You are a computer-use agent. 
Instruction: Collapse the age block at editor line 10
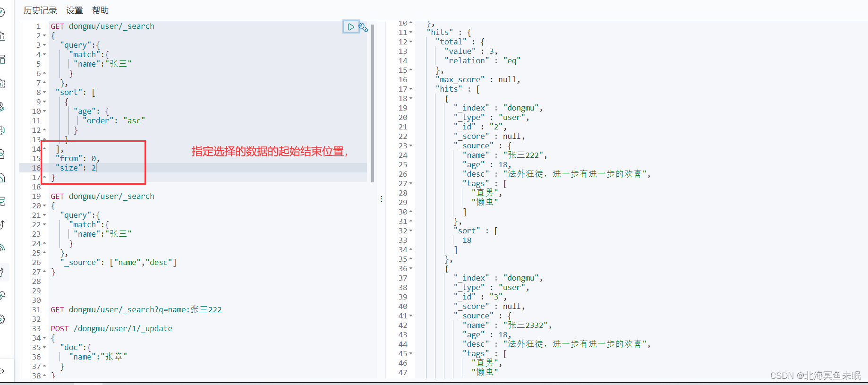[x=44, y=111]
